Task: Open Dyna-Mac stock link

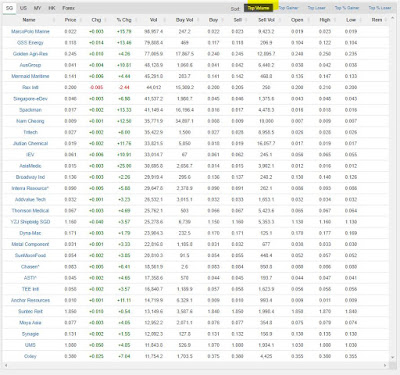Action: coord(30,233)
